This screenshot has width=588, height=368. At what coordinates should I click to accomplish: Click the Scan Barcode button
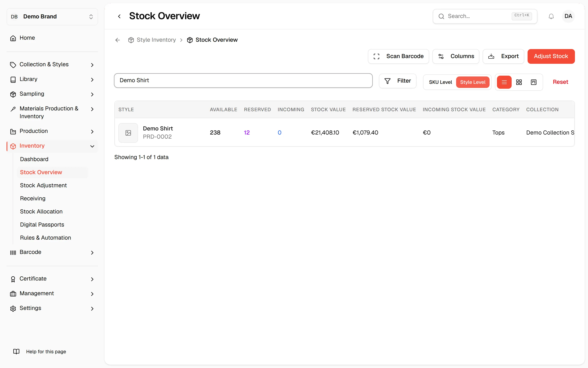(398, 56)
